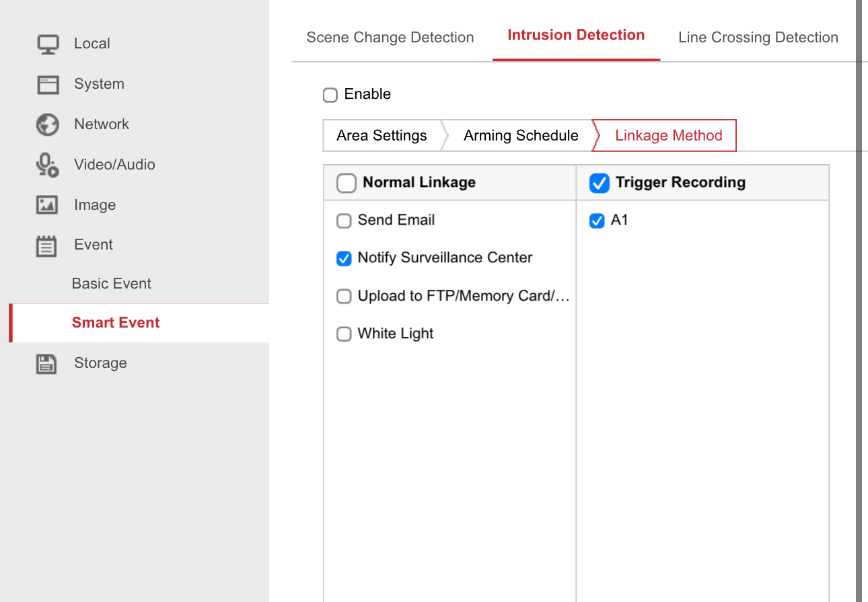Uncheck Notify Surveillance Center

[x=344, y=258]
